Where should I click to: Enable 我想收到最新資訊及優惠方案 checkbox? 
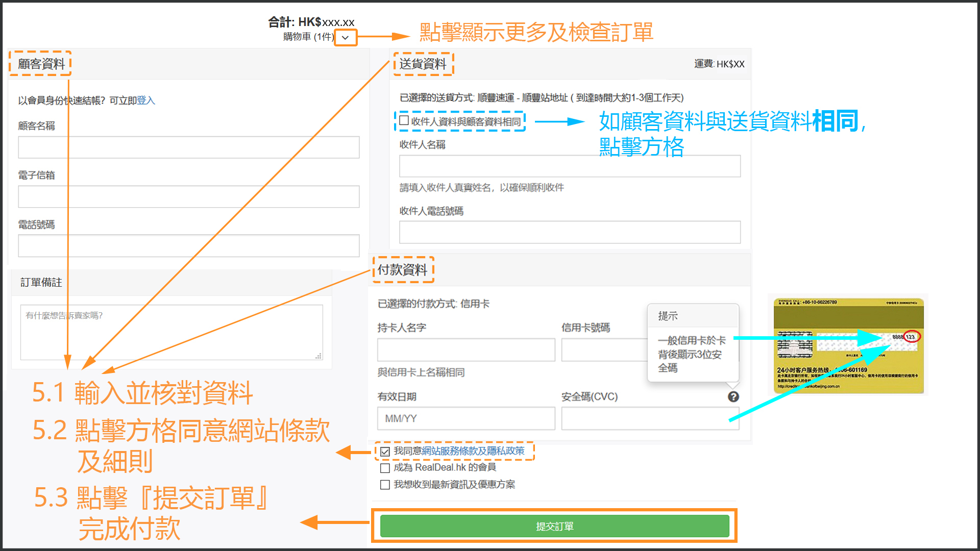[385, 485]
